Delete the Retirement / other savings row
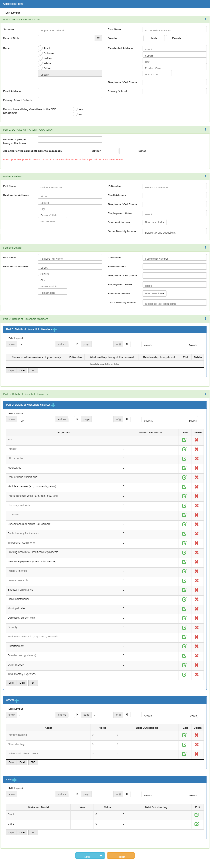The image size is (210, 868). coord(197,754)
